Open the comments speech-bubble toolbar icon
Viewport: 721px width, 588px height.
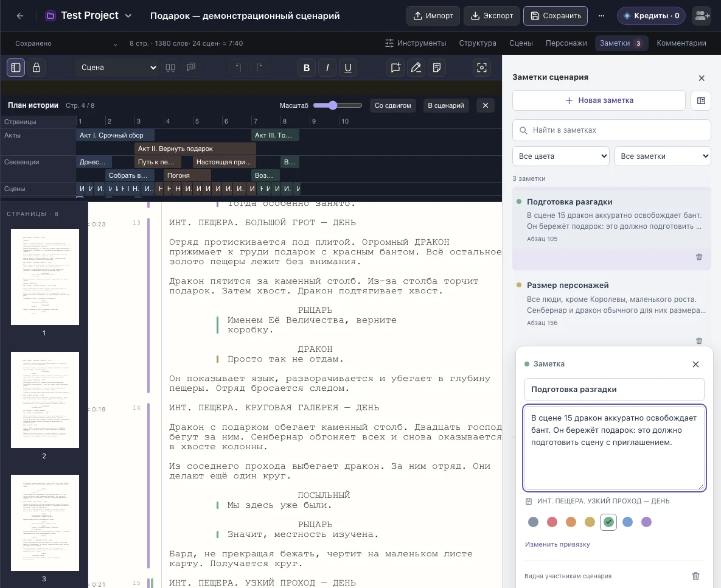(191, 68)
